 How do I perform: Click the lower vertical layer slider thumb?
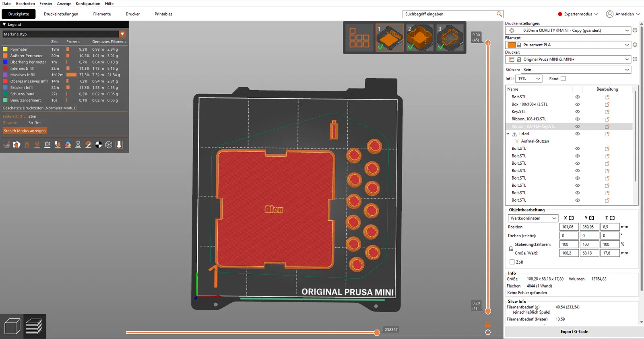pos(488,311)
